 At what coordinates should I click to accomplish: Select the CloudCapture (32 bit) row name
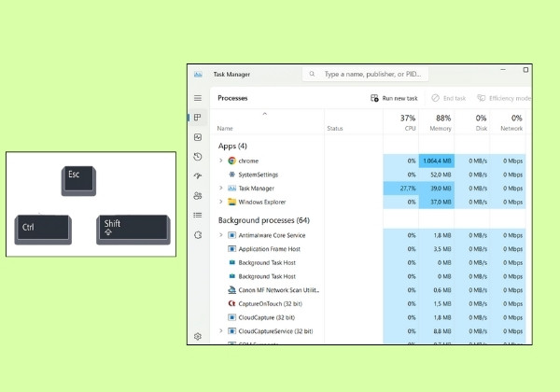[267, 317]
